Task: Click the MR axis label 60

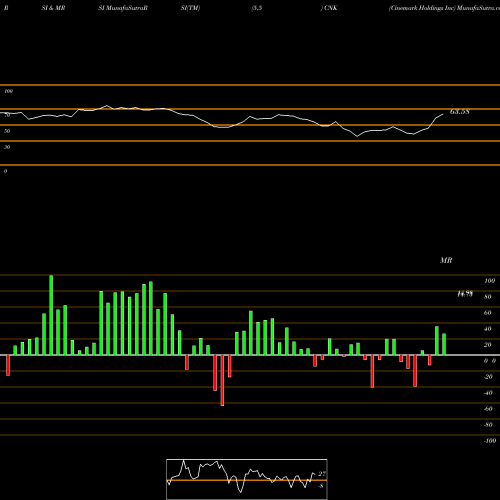Action: (x=488, y=313)
